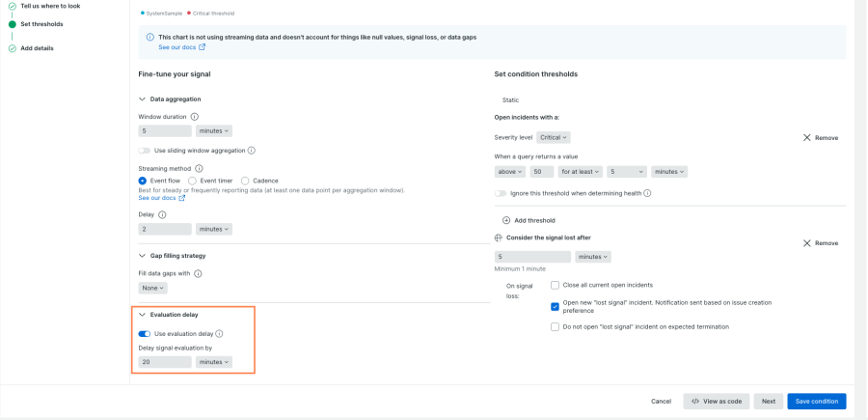Click info icon beside Delay label
Viewport: 868px width, 420px height.
click(x=162, y=214)
